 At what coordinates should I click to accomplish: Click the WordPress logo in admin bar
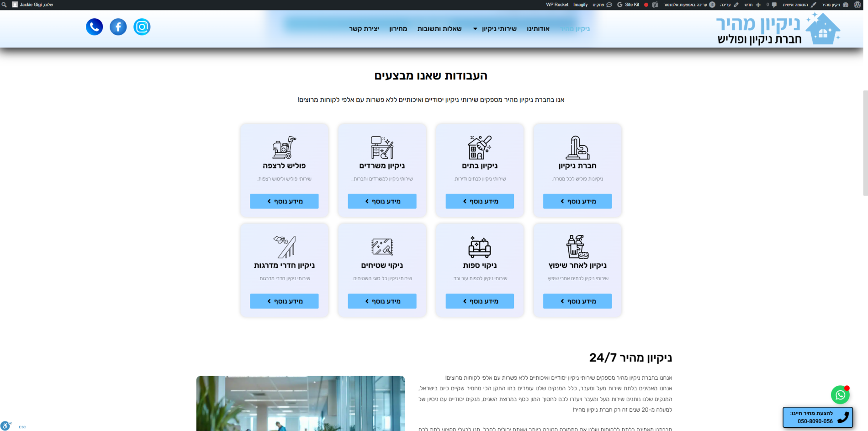(857, 5)
